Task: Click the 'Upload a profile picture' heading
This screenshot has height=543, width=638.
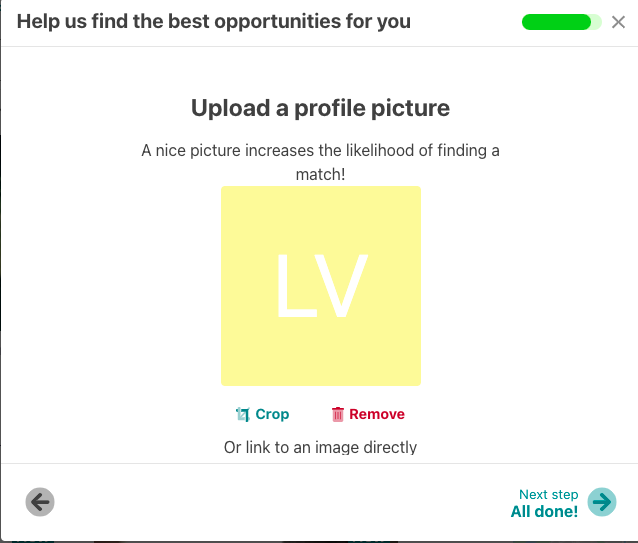Action: (x=320, y=108)
